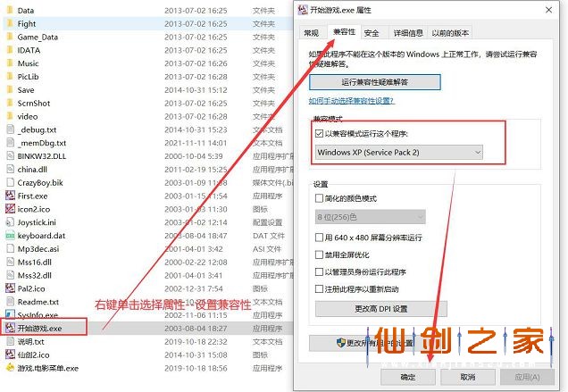Click the 运行兼容性疑难解答 button
Image resolution: width=568 pixels, height=392 pixels.
point(374,82)
